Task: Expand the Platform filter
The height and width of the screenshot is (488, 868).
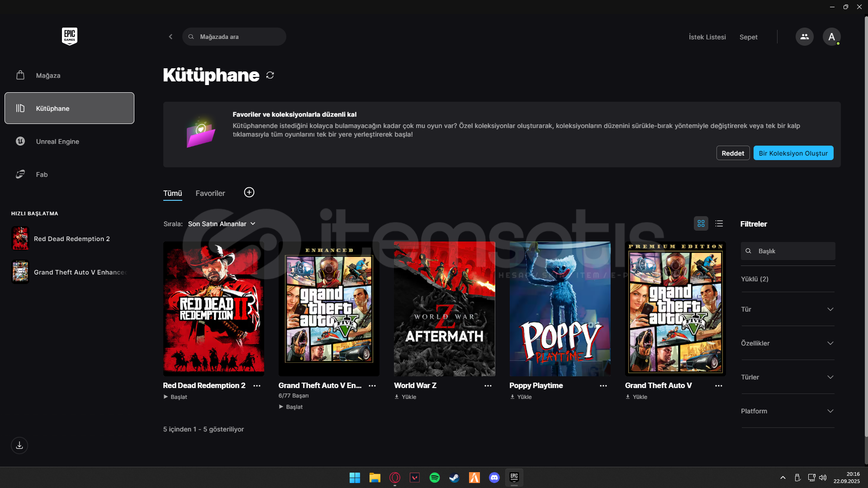Action: (787, 411)
